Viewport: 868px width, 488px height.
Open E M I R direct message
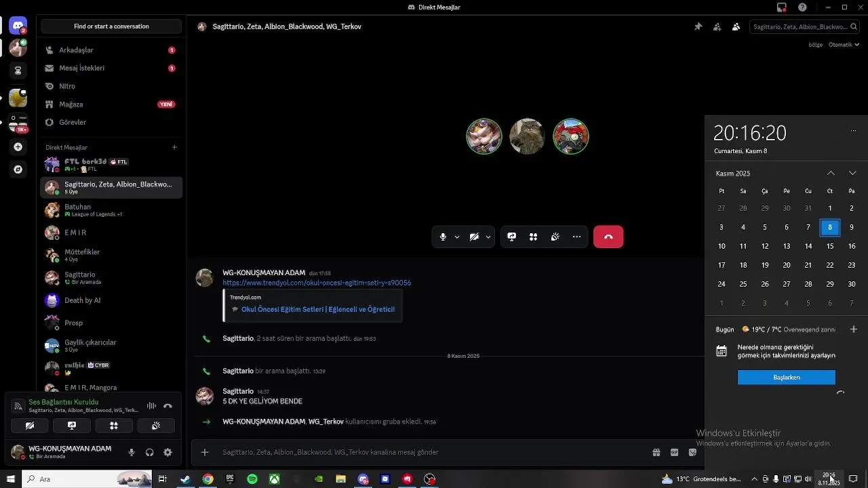[111, 232]
